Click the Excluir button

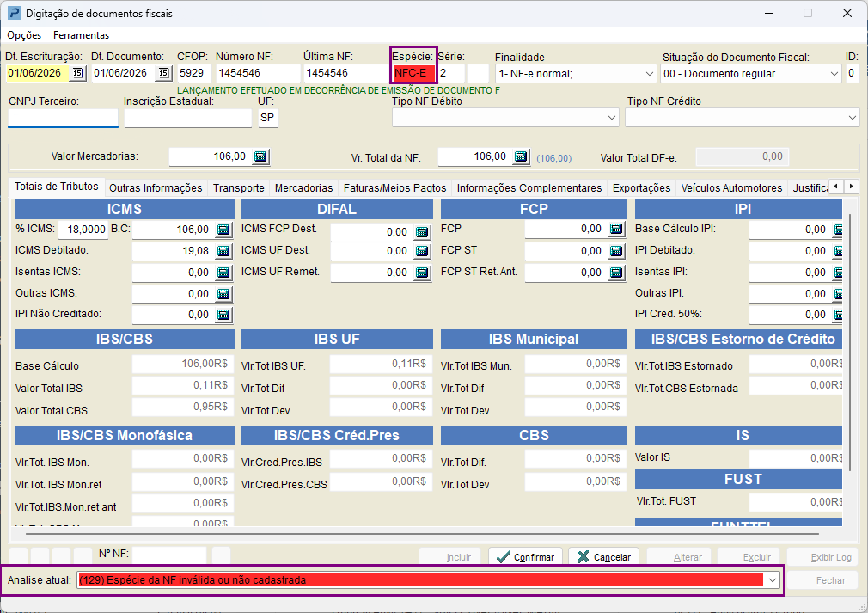pyautogui.click(x=749, y=557)
